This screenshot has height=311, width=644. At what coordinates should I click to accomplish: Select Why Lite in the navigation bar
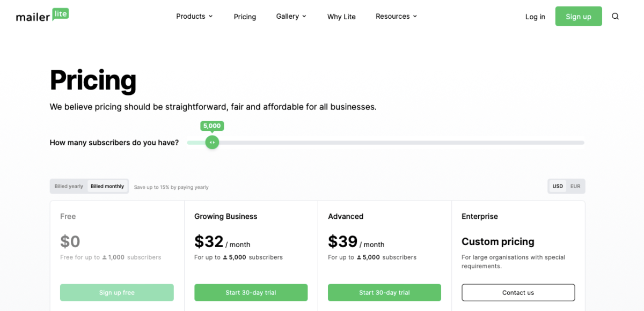341,17
